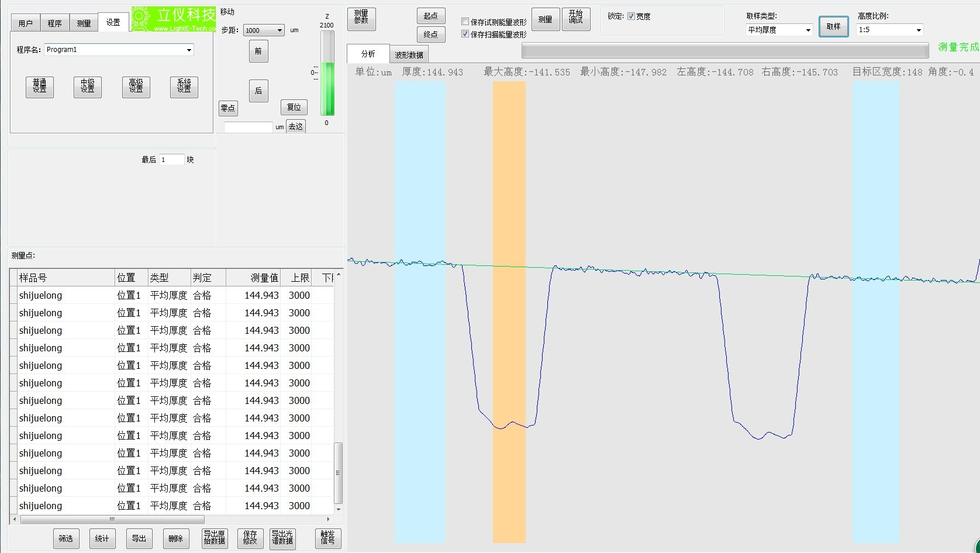980x553 pixels.
Task: Click the 导出原始数据 export raw data button
Action: coord(214,538)
